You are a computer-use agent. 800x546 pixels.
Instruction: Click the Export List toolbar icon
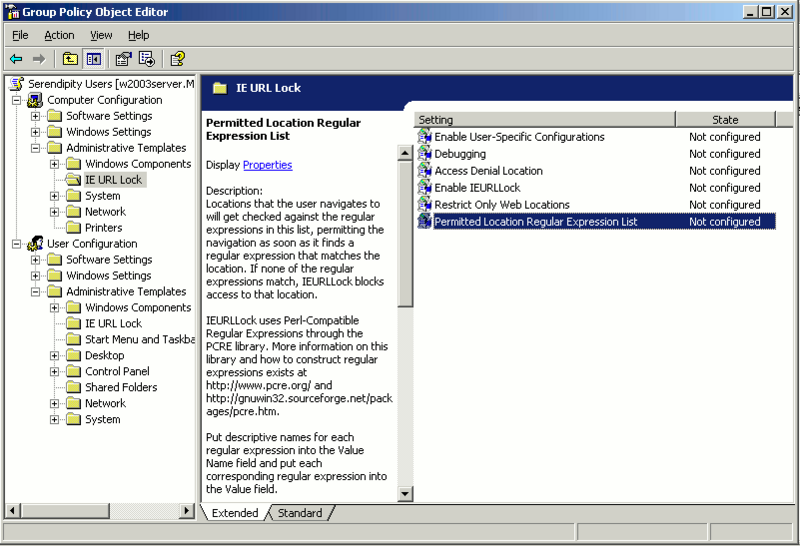pos(147,59)
